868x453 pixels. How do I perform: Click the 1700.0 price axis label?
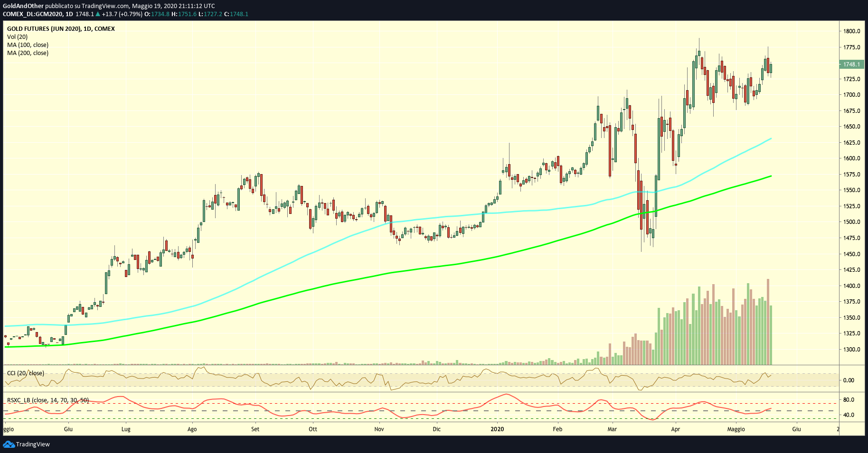(852, 95)
